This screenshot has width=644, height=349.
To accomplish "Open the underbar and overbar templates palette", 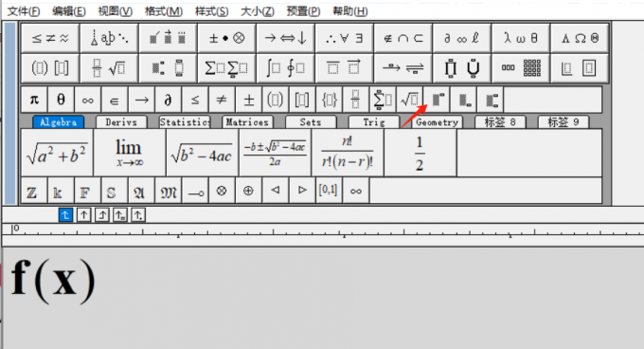I will pyautogui.click(x=344, y=68).
